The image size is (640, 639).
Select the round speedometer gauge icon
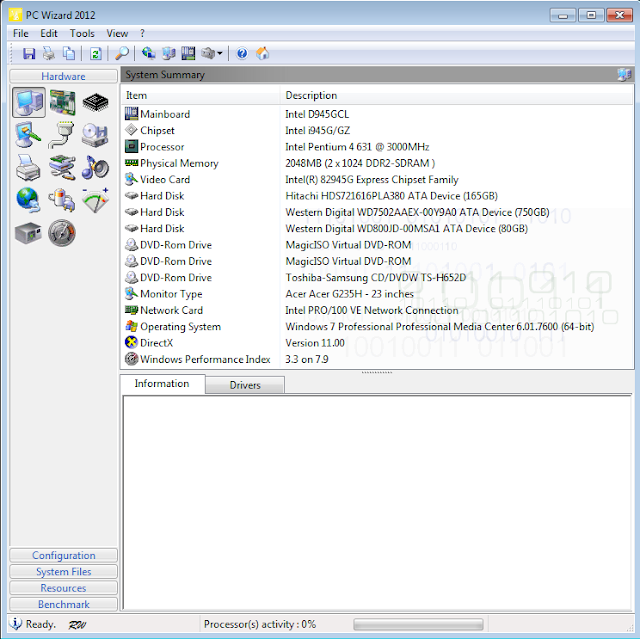[62, 233]
